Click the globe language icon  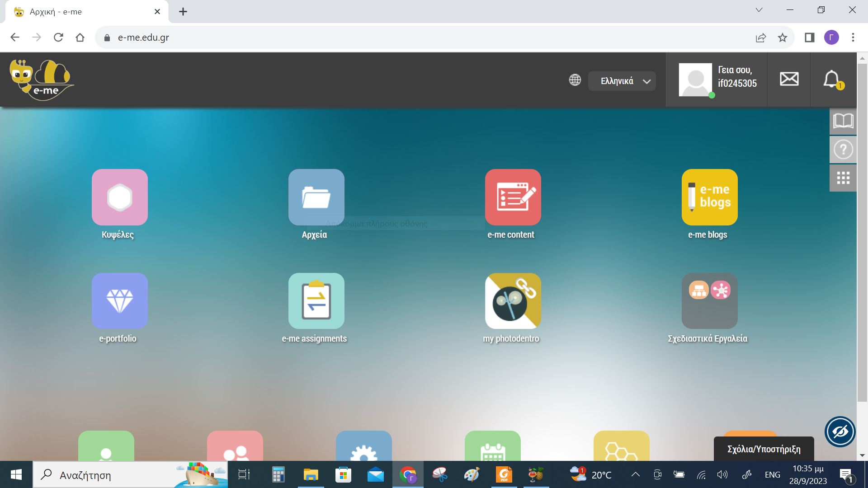(575, 80)
